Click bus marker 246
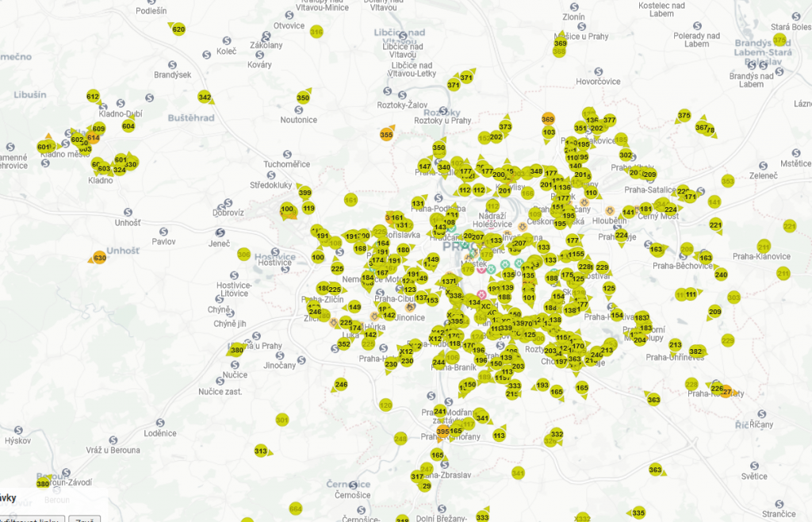The height and width of the screenshot is (522, 812). point(341,385)
